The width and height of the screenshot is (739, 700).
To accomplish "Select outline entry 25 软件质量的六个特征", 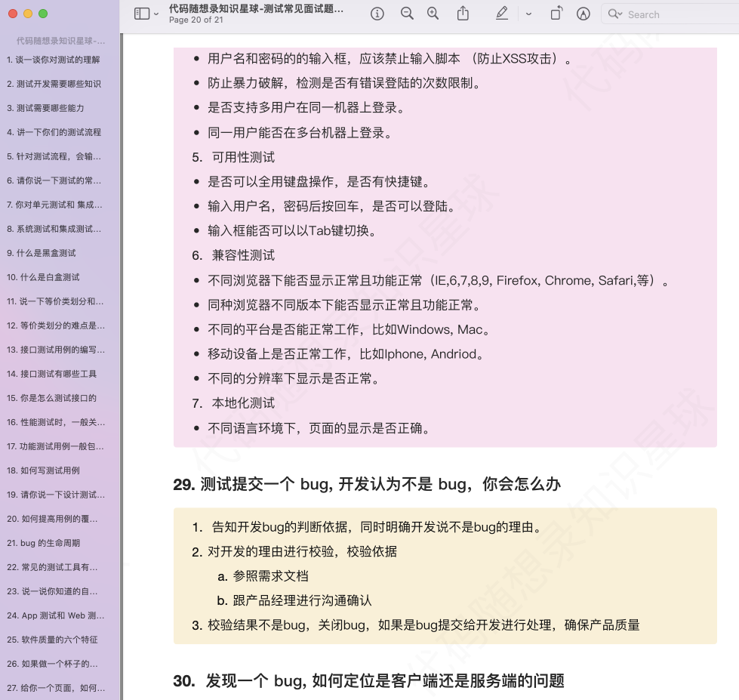I will (x=52, y=640).
